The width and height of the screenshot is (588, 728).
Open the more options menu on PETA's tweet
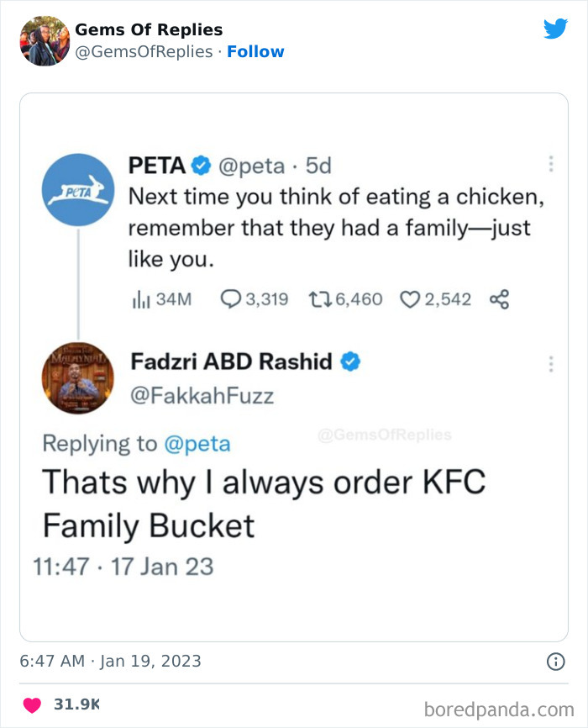[x=552, y=161]
